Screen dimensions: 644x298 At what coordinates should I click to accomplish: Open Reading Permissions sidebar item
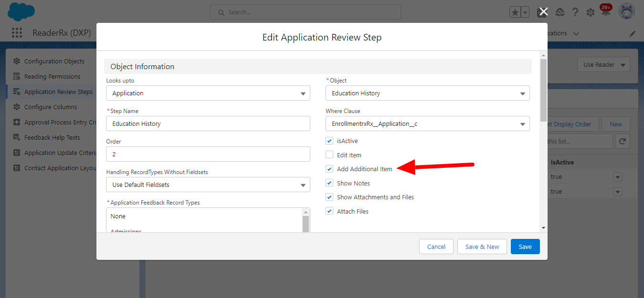pos(52,77)
